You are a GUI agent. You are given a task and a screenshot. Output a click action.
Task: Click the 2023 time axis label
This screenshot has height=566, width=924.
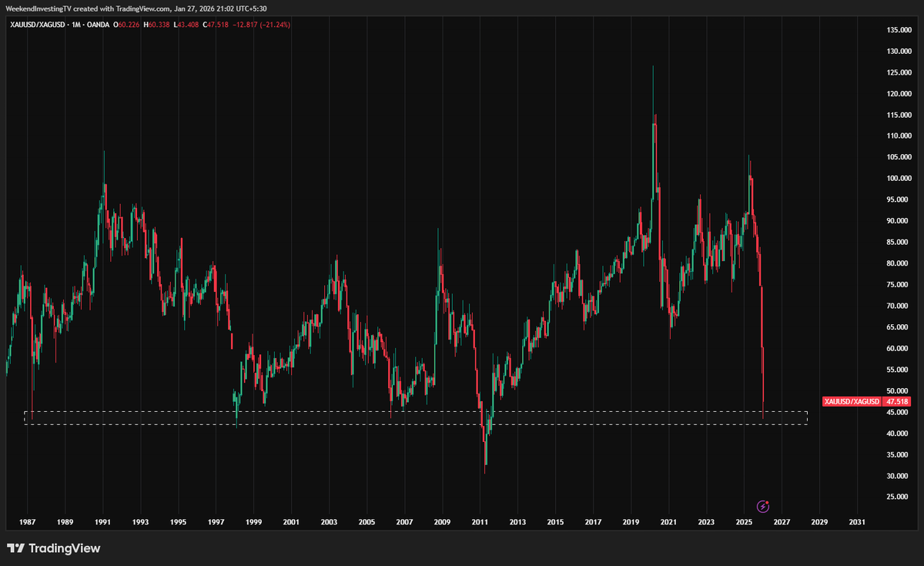coord(706,522)
